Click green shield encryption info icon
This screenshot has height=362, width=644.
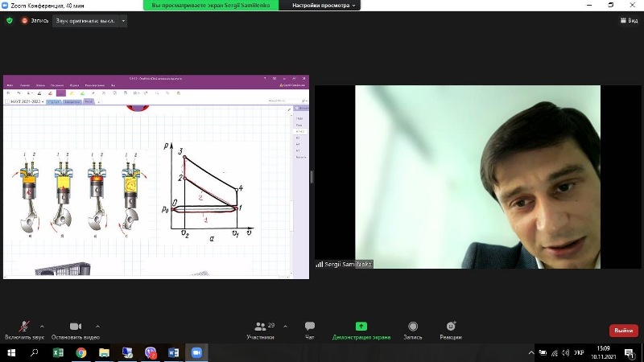pyautogui.click(x=10, y=21)
